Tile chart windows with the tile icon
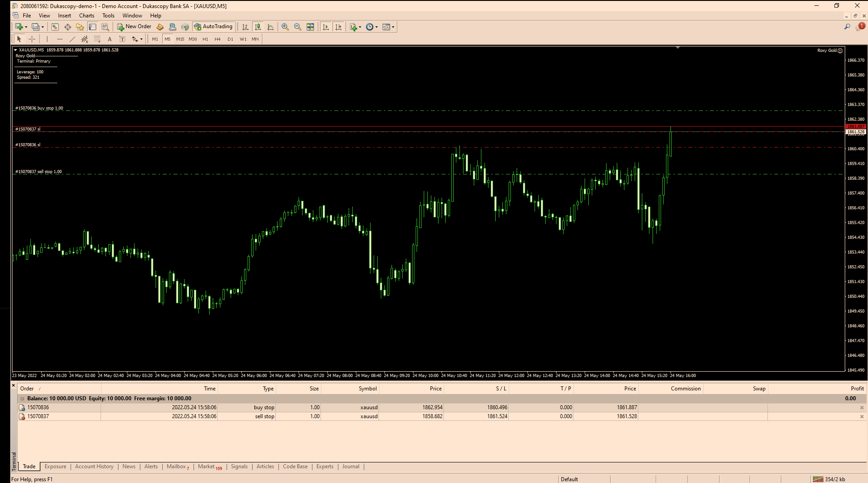 pyautogui.click(x=310, y=27)
